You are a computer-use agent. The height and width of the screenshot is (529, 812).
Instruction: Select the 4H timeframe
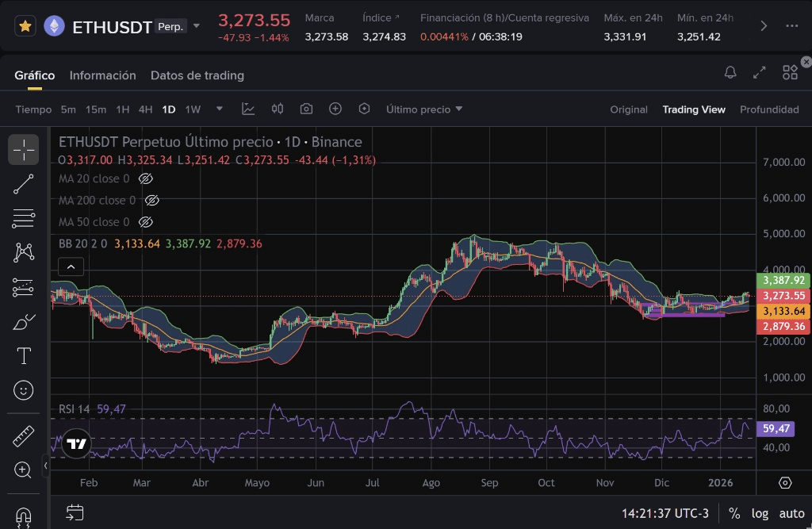[x=145, y=109]
